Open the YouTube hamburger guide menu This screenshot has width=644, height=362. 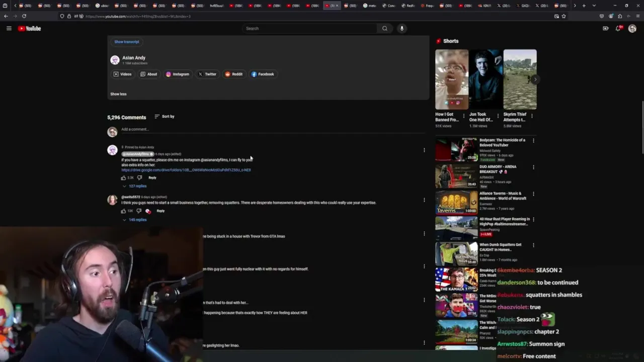pyautogui.click(x=9, y=28)
